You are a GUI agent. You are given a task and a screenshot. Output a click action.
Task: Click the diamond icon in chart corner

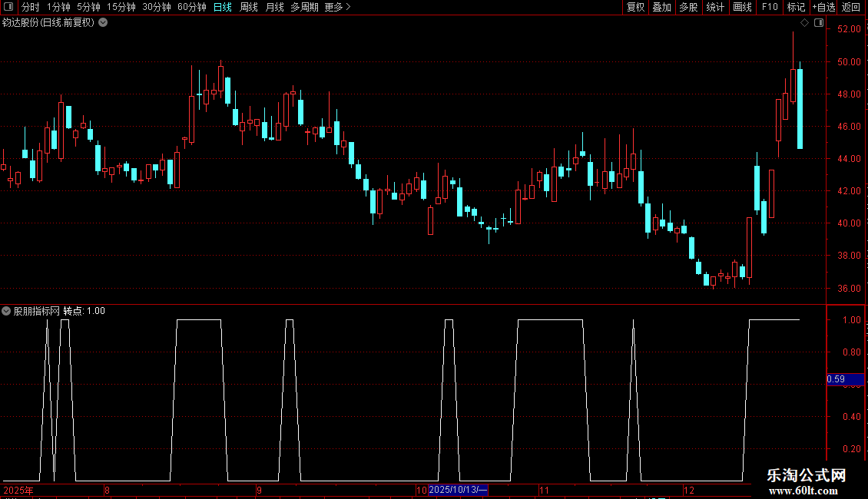[x=805, y=23]
